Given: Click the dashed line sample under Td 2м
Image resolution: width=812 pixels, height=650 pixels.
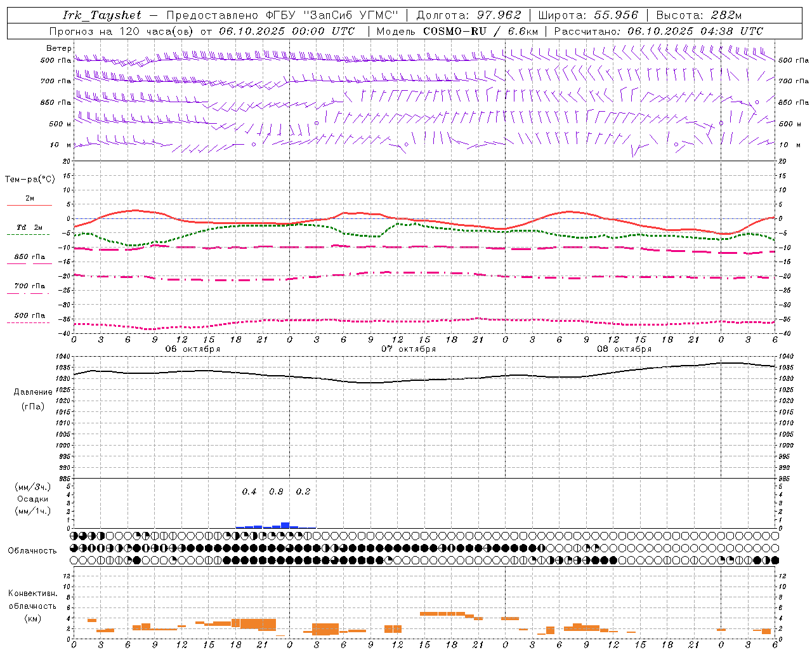Looking at the screenshot, I should coord(28,235).
